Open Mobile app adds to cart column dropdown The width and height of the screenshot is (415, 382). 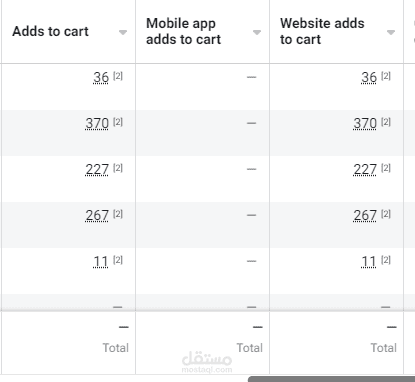click(257, 32)
